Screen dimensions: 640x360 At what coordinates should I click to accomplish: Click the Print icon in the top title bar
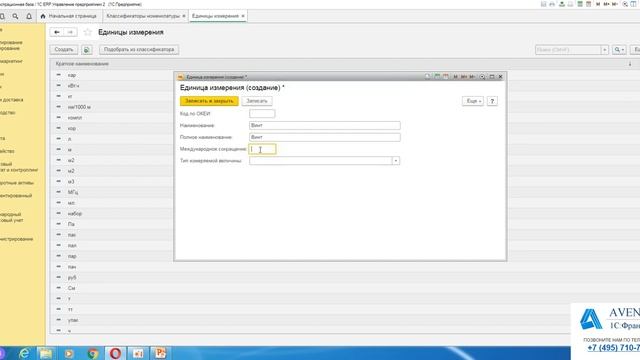(552, 4)
